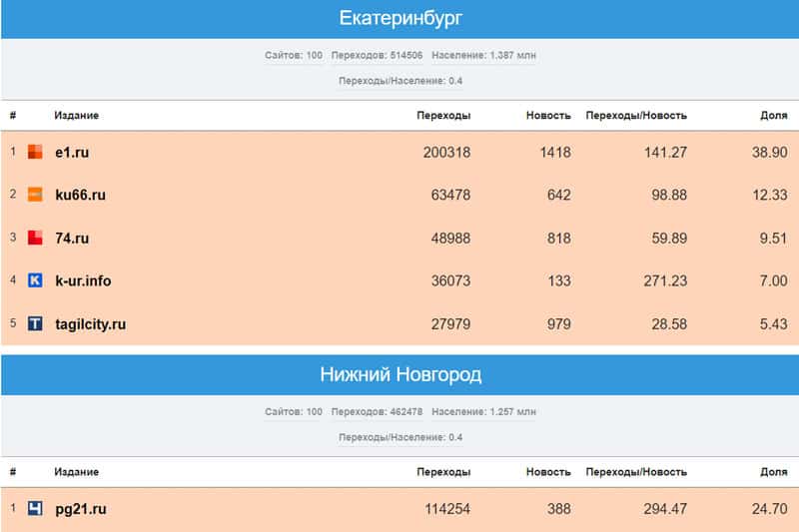Select the value 27979 for tagilcity.ru

(x=450, y=324)
